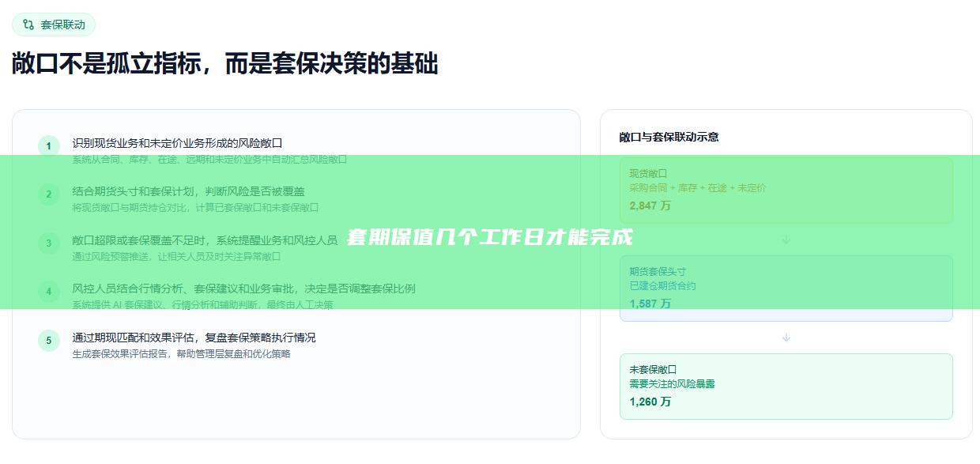This screenshot has height=464, width=980.
Task: Click the branch icon in 套保联动 badge
Action: [x=28, y=25]
